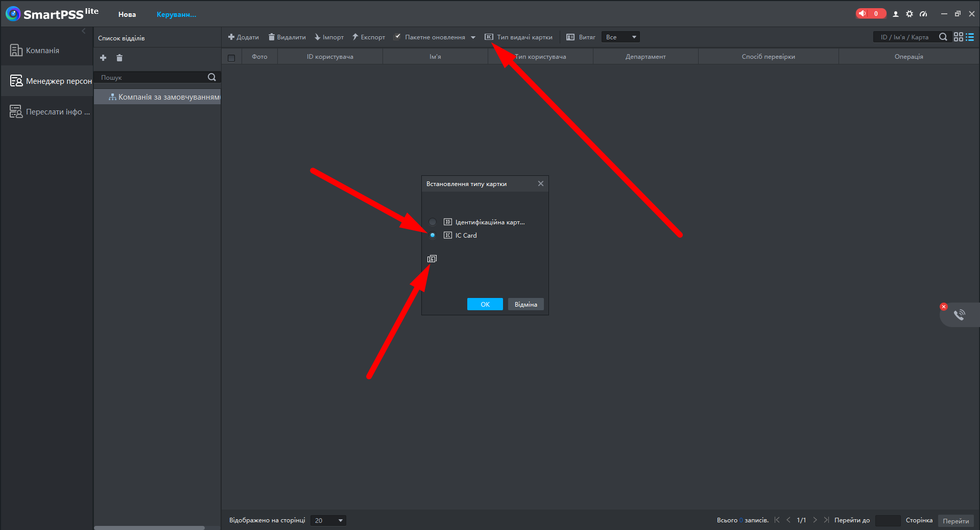Select the ID card radio button
Viewport: 980px width, 530px height.
coord(433,222)
